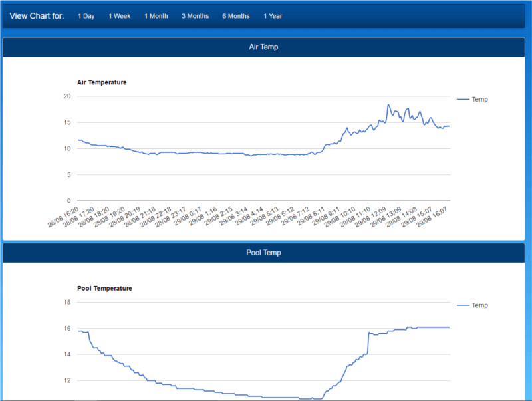Click the air temperature peak near 18 degrees

[388, 104]
